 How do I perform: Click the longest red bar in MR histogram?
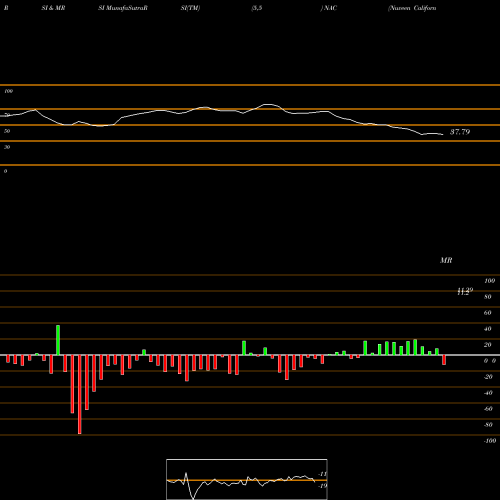coord(79,394)
